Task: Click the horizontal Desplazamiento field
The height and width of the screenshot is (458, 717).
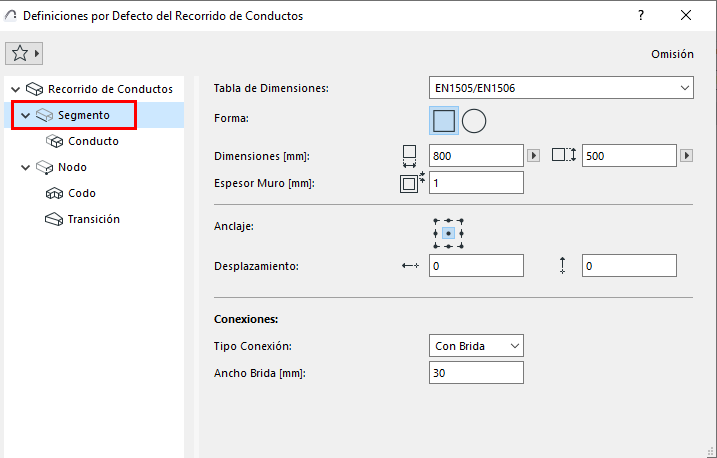Action: 476,265
